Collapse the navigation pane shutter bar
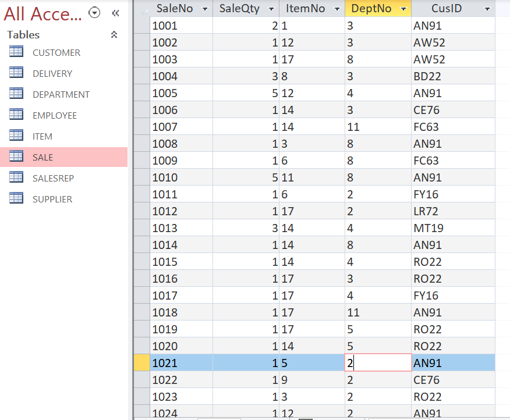Viewport: 510px width, 420px height. 115,12
